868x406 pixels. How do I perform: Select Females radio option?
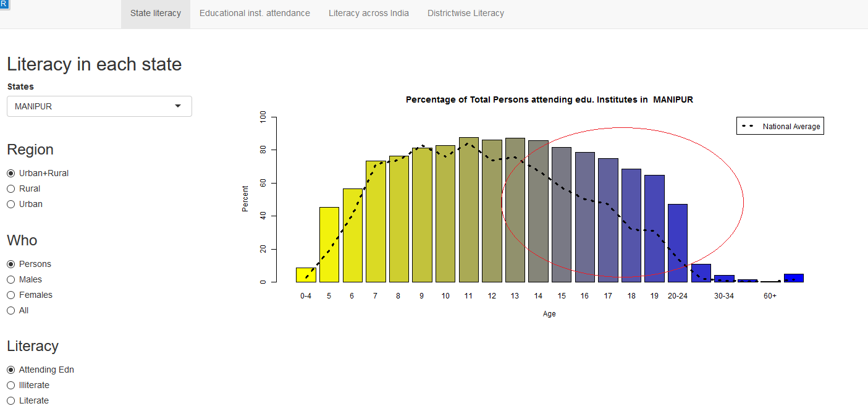(11, 295)
